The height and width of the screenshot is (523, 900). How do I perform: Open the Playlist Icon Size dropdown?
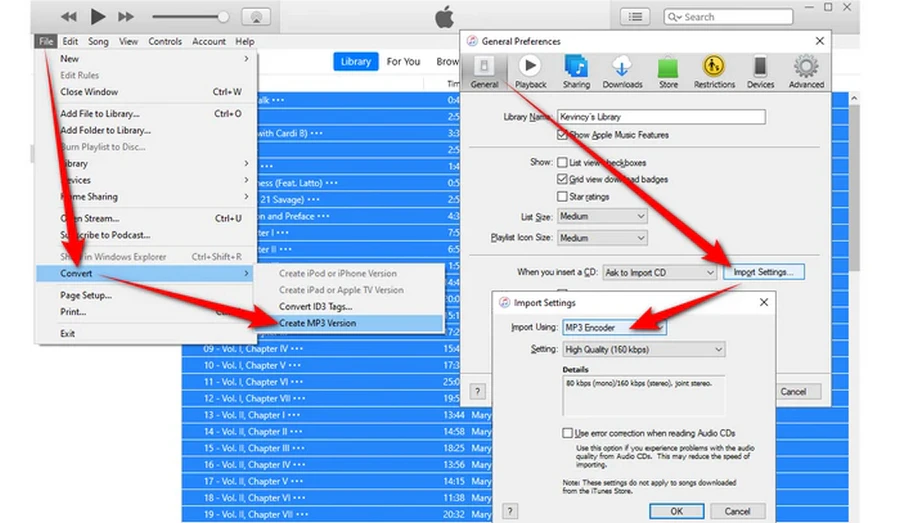click(602, 238)
